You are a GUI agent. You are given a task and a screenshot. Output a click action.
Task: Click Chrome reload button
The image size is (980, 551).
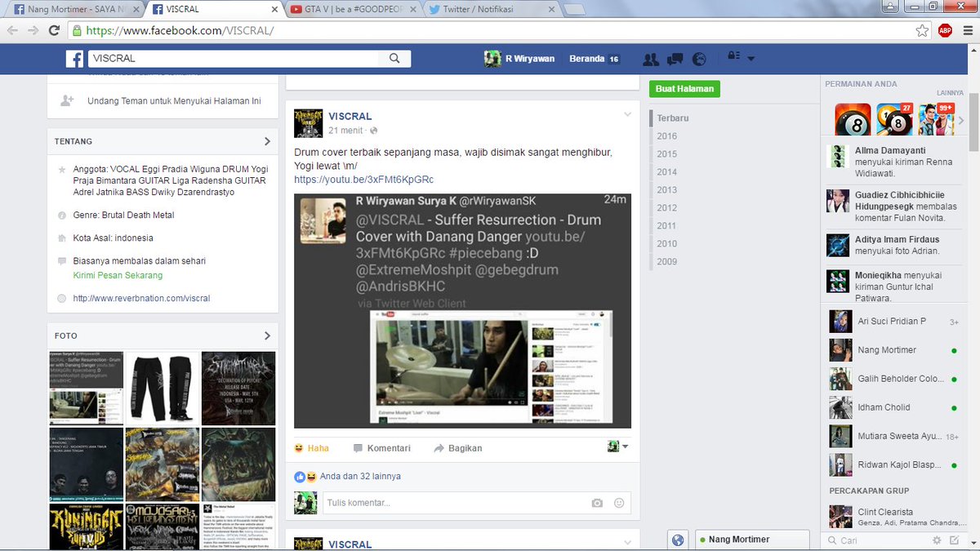(x=54, y=30)
